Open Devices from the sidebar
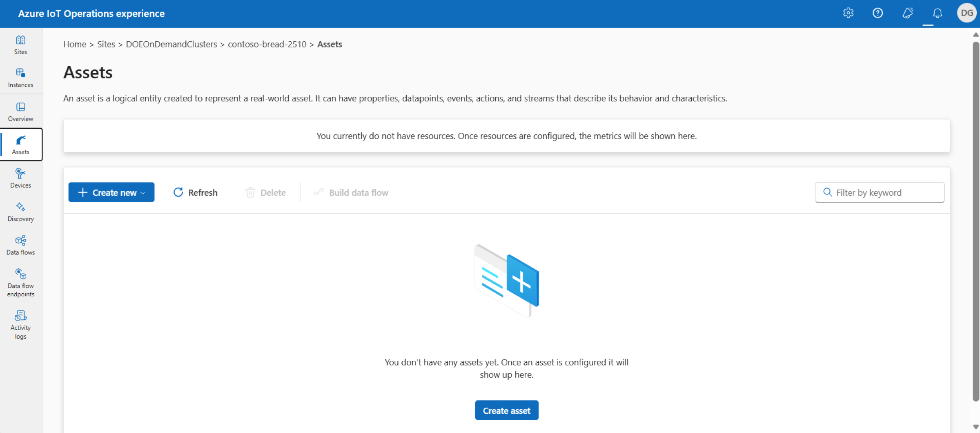 (x=20, y=178)
